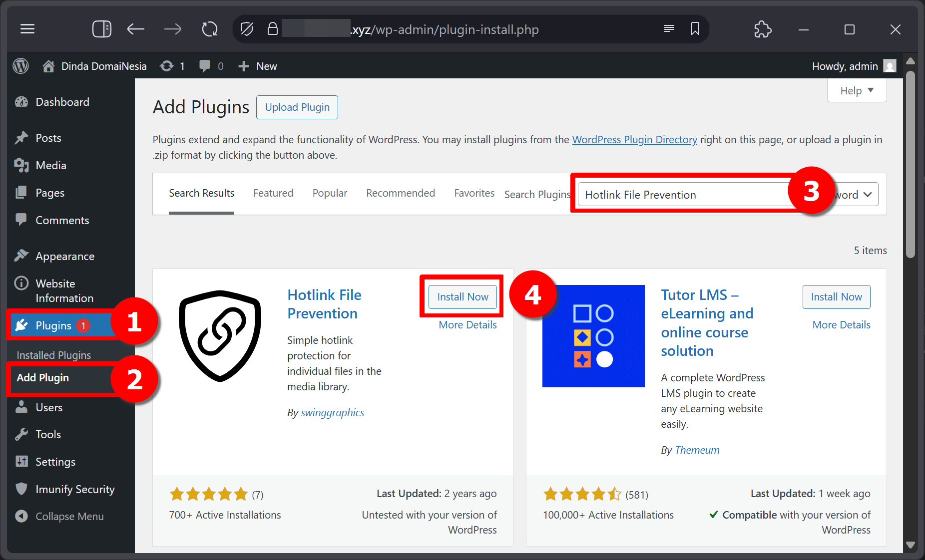
Task: Open Website Information in the sidebar
Action: tap(64, 290)
